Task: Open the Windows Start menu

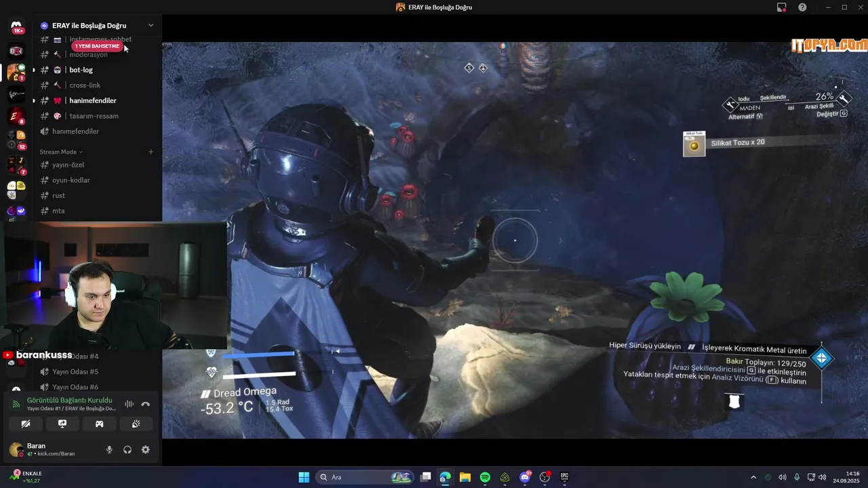Action: [x=304, y=477]
